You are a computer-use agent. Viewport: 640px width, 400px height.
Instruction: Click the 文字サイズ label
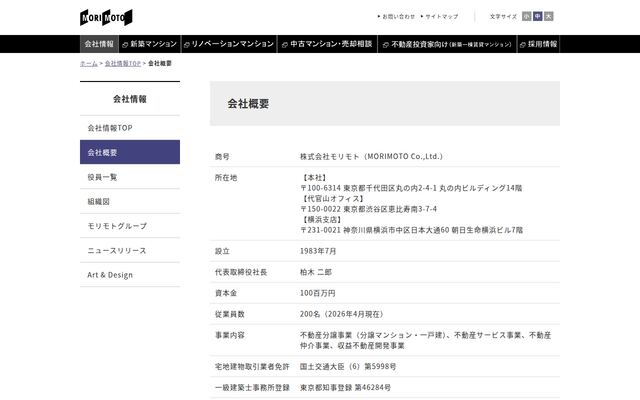pyautogui.click(x=503, y=17)
